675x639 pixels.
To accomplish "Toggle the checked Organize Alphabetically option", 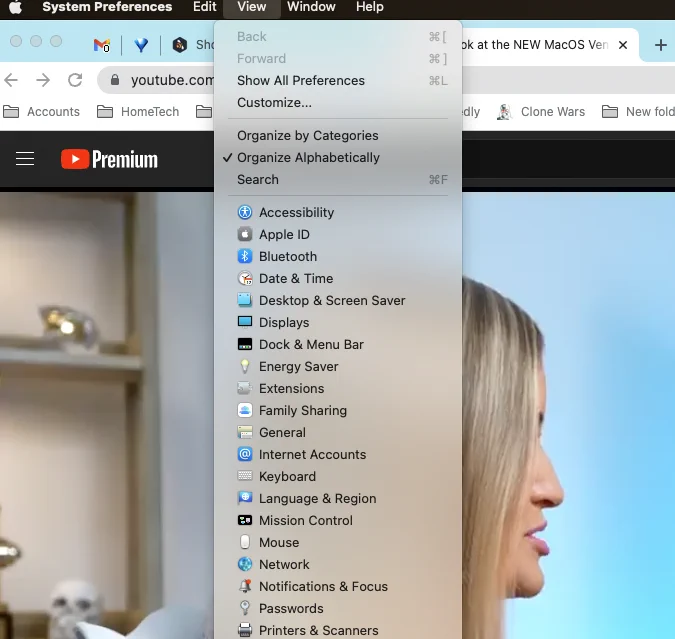I will tap(338, 157).
